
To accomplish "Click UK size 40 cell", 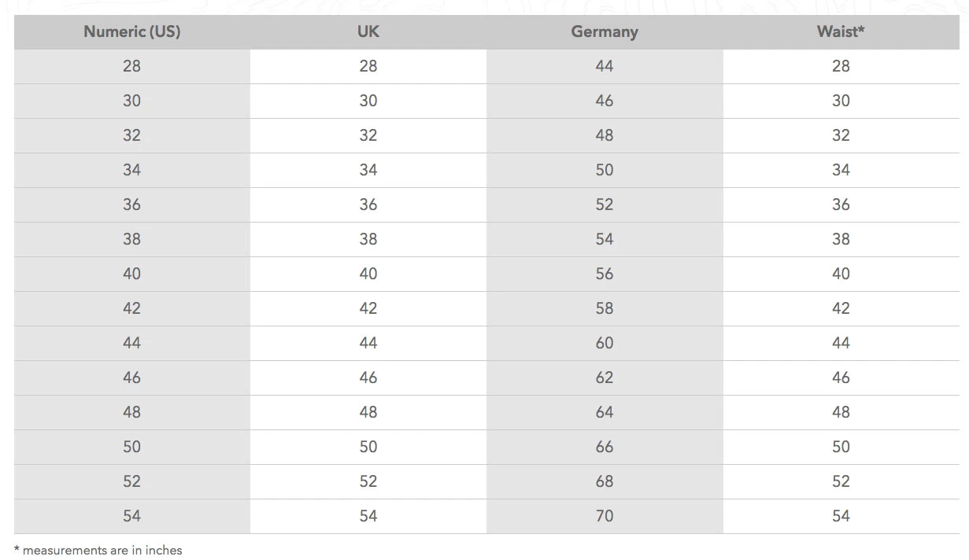I will coord(368,274).
